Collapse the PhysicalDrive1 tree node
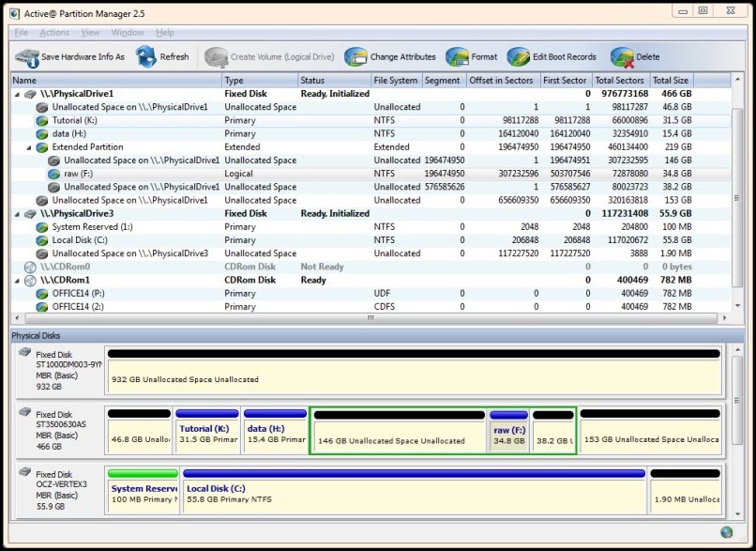The width and height of the screenshot is (756, 551). [18, 95]
